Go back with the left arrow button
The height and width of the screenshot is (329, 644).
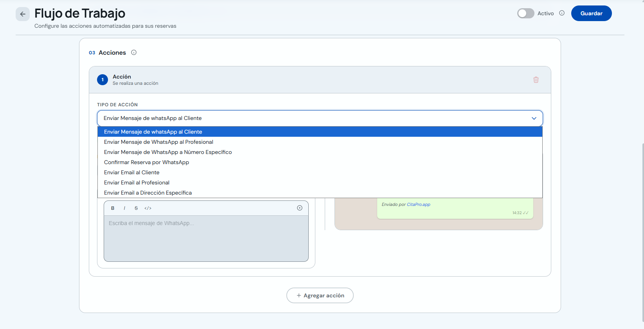[23, 14]
